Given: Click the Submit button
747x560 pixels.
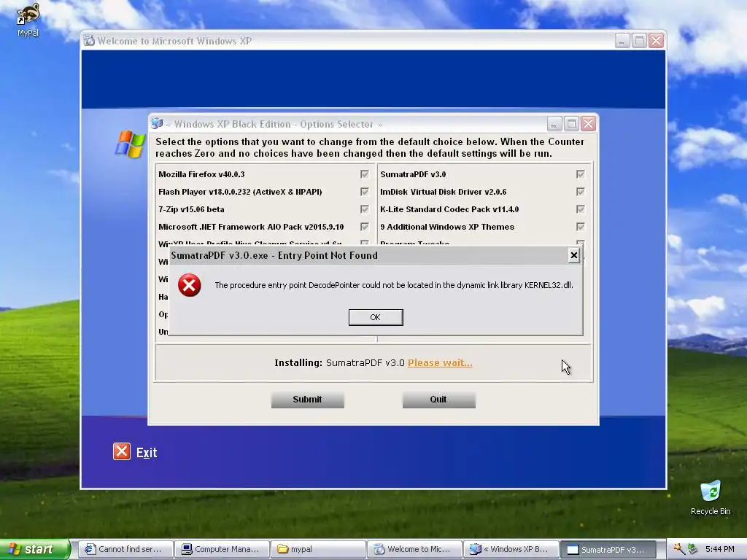Looking at the screenshot, I should click(x=307, y=400).
